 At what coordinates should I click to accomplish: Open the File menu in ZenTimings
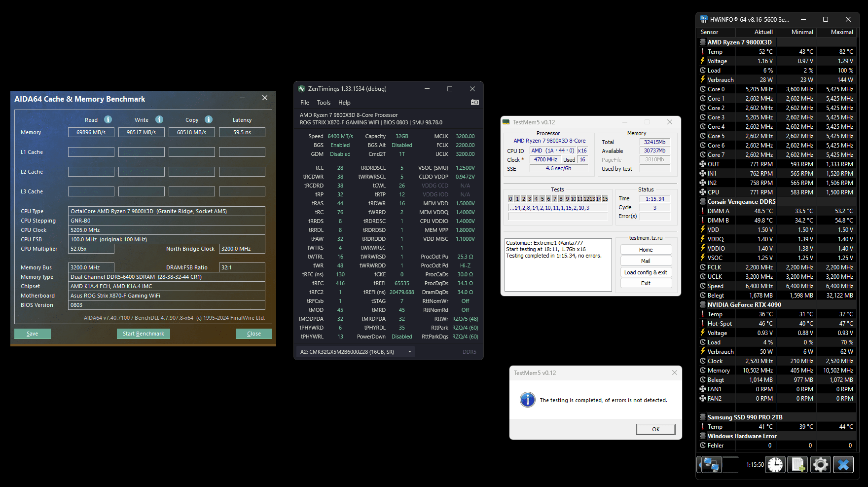[305, 103]
